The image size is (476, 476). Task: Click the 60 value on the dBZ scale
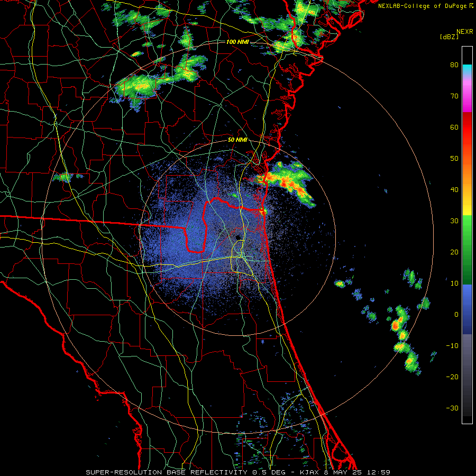point(454,127)
